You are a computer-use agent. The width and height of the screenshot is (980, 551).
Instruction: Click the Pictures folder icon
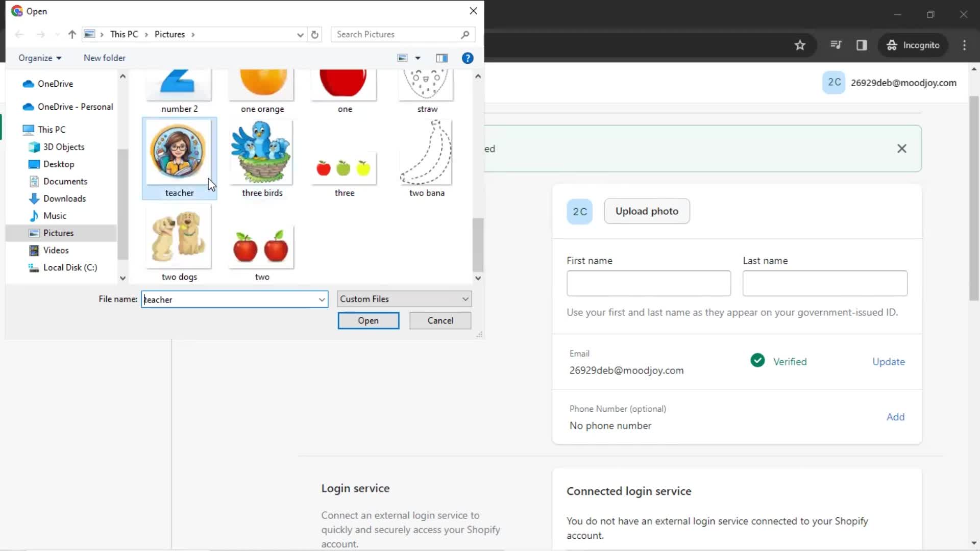pos(34,233)
